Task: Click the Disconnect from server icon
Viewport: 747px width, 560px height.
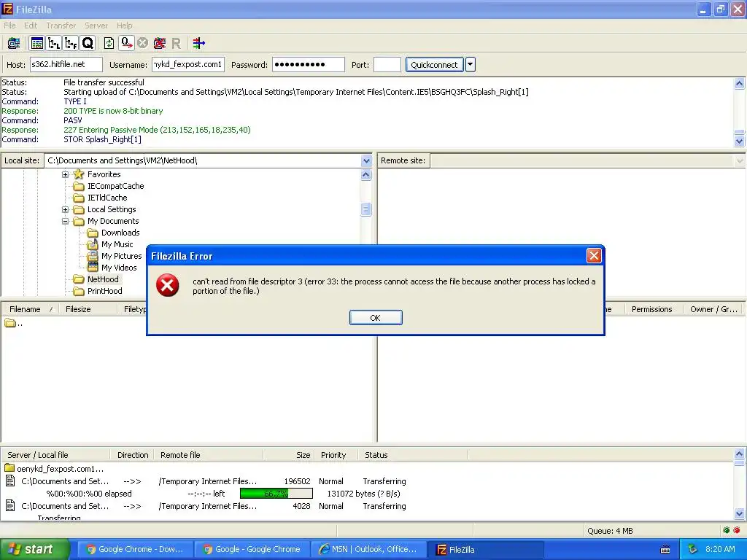Action: point(160,43)
